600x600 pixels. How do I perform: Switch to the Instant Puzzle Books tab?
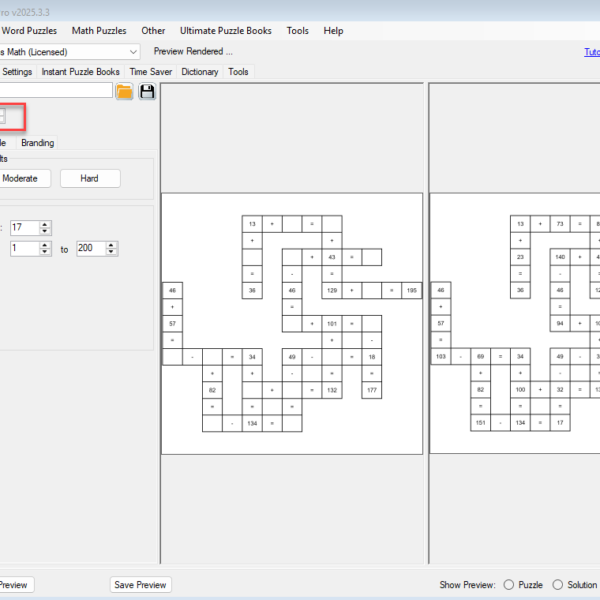click(81, 72)
